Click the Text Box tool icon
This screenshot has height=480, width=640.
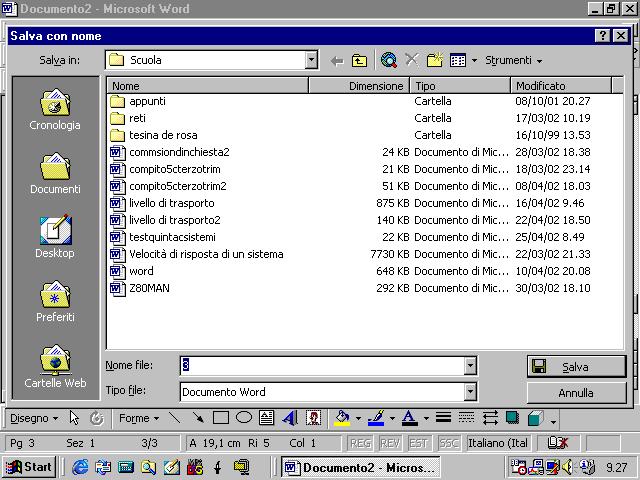[x=267, y=418]
